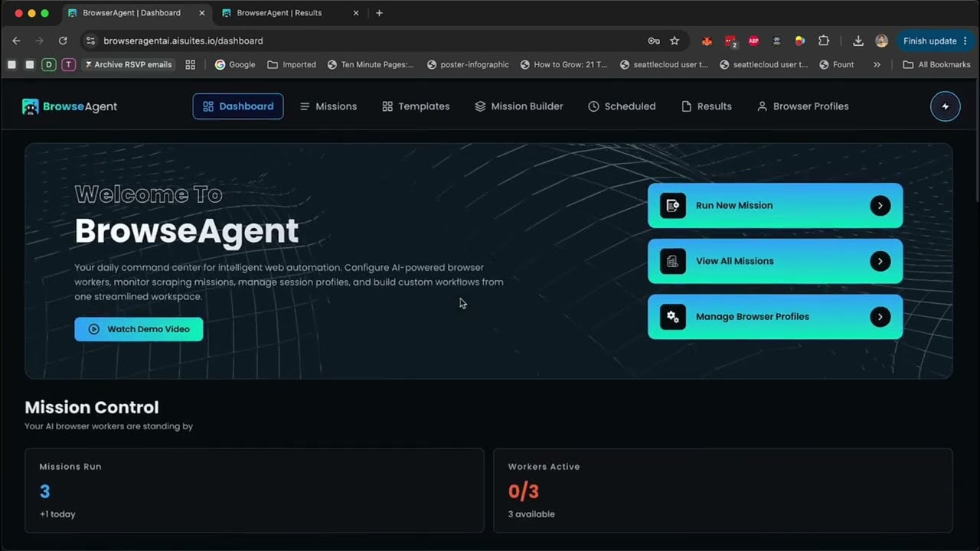Bookmark this page with the star icon
980x551 pixels.
click(x=675, y=41)
